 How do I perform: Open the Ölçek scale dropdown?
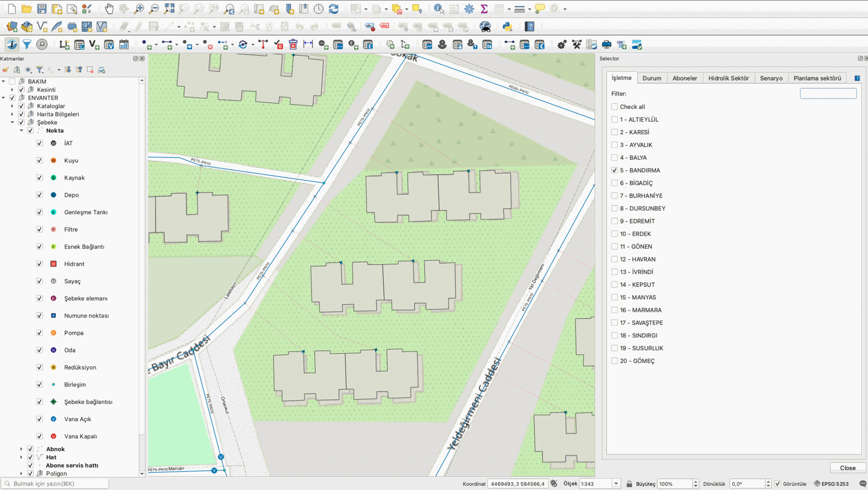pyautogui.click(x=616, y=484)
